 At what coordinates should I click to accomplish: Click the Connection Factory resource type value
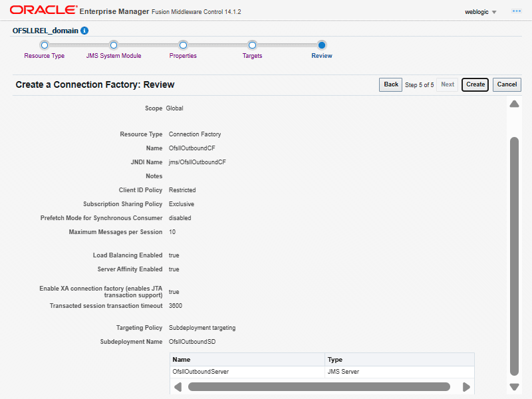pyautogui.click(x=195, y=134)
